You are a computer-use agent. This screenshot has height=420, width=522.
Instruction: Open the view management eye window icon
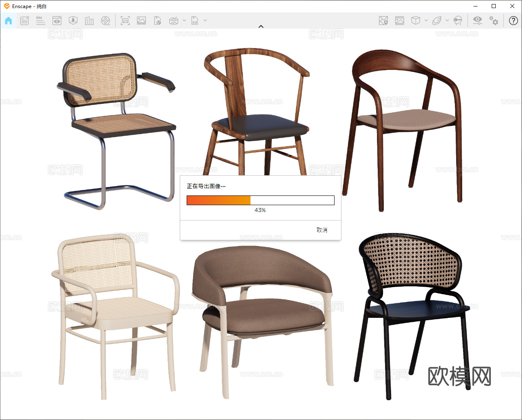pyautogui.click(x=57, y=21)
